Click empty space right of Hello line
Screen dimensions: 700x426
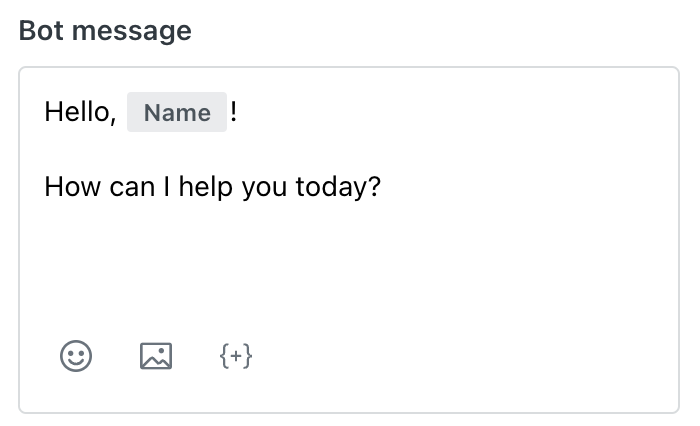[x=446, y=112]
